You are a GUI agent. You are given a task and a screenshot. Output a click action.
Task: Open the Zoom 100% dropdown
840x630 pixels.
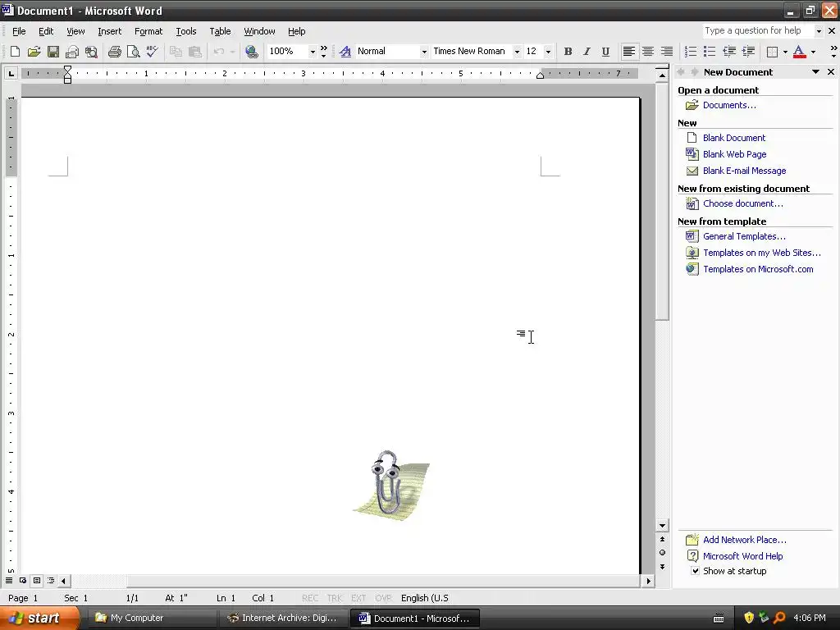[313, 52]
